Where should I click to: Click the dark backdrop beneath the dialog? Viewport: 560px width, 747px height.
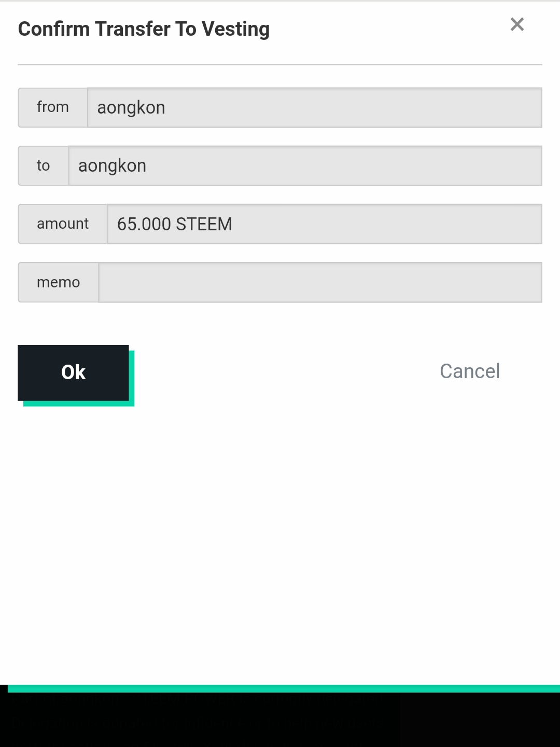280,721
